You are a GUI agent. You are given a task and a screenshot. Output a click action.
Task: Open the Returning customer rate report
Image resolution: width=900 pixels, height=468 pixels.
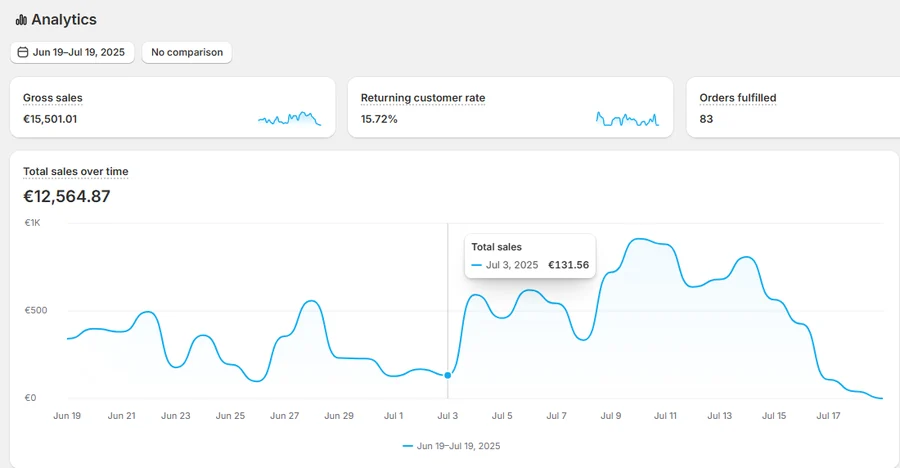coord(423,98)
